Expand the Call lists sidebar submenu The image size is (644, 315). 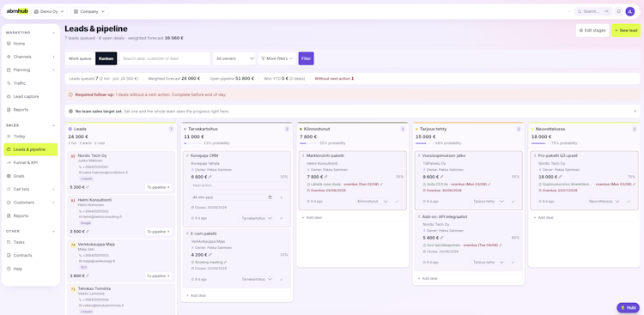point(53,190)
